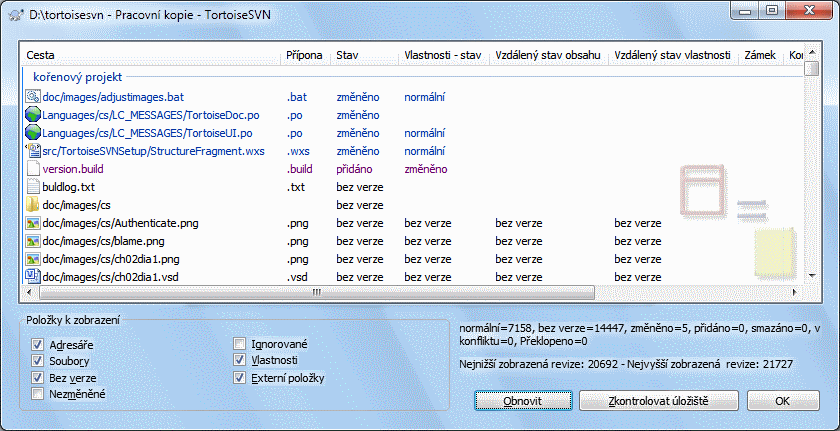Sort by the Přípona column header

click(306, 55)
